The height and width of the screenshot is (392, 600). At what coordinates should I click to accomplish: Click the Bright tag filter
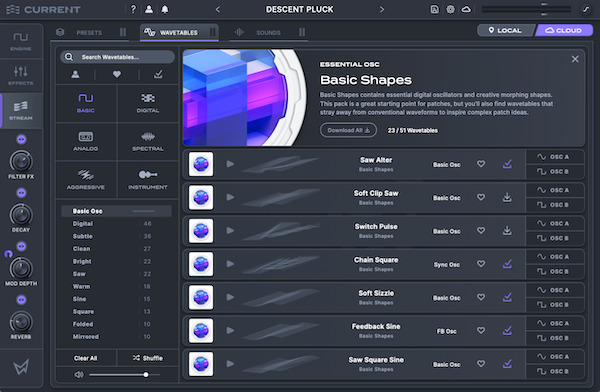116,261
